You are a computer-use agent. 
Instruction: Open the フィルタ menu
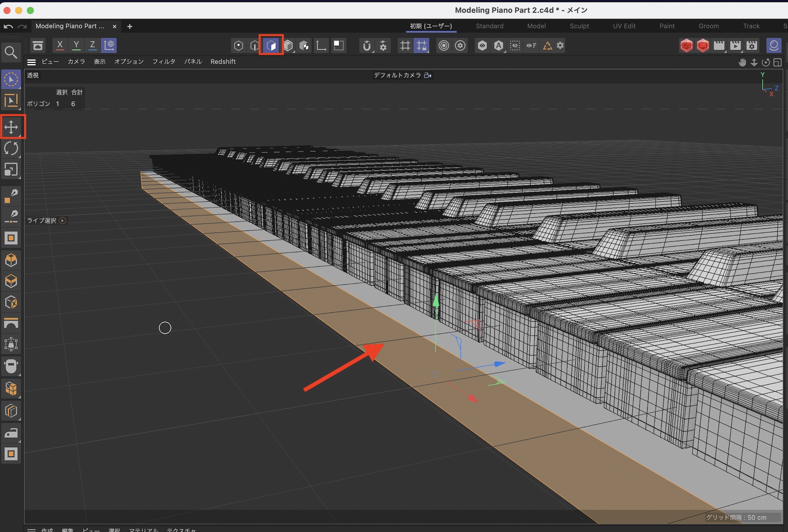pos(164,62)
